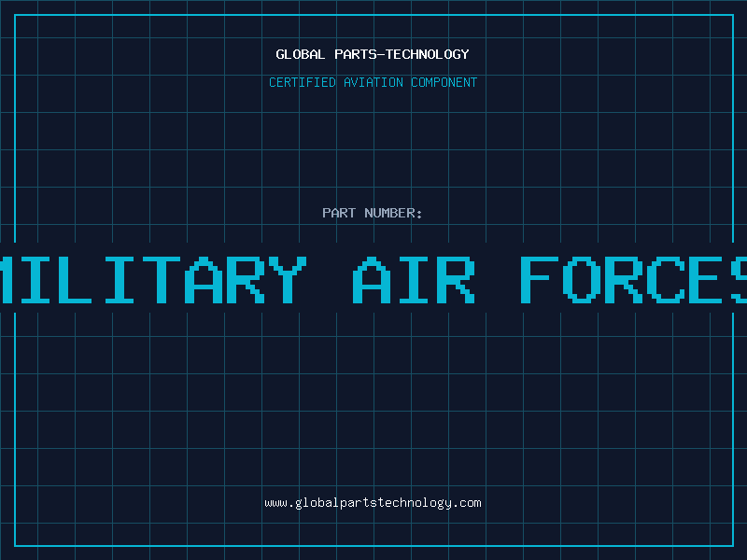747x560 pixels.
Task: Click the GLOBAL PARTS-TECHNOLOGY heading
Action: 373,54
